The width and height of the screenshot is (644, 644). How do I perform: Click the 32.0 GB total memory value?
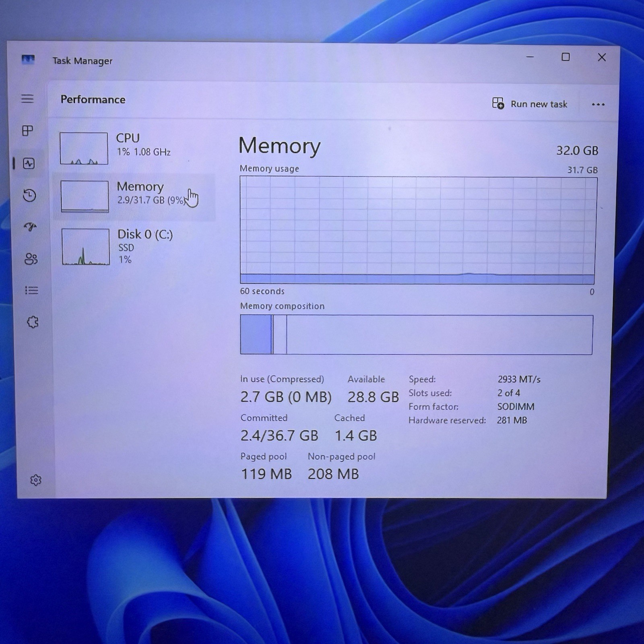(577, 151)
